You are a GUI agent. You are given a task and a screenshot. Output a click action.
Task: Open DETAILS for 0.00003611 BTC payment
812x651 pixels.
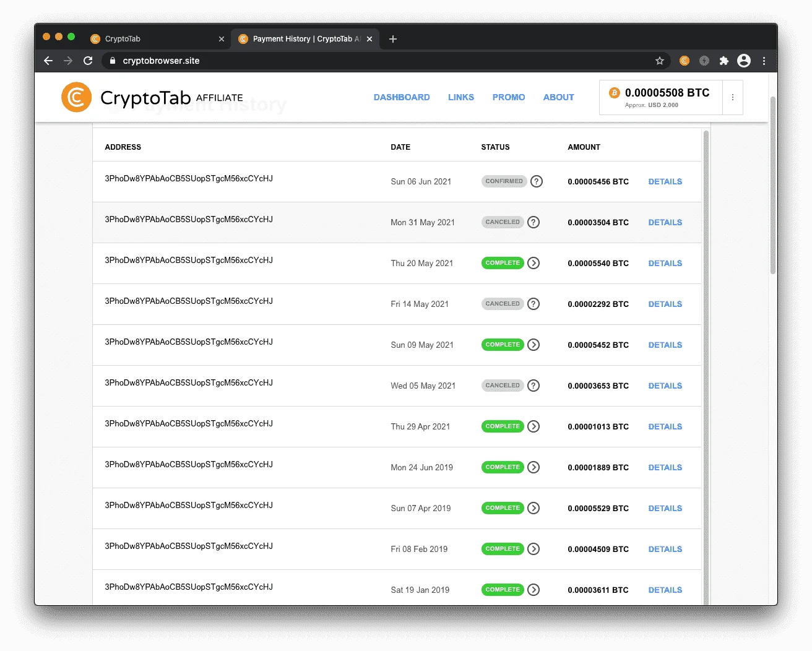[665, 590]
